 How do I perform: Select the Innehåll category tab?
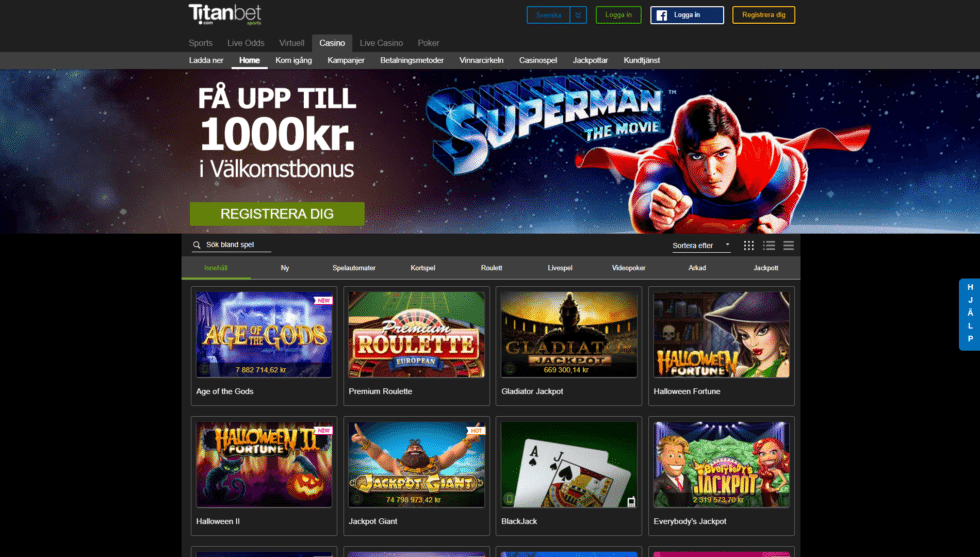pos(216,268)
